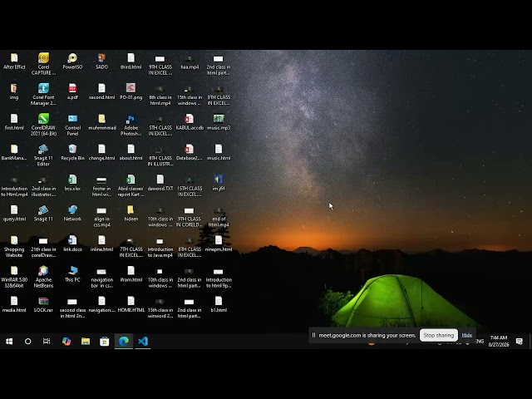The width and height of the screenshot is (532, 399).
Task: Select the first.html file icon
Action: pyautogui.click(x=14, y=122)
